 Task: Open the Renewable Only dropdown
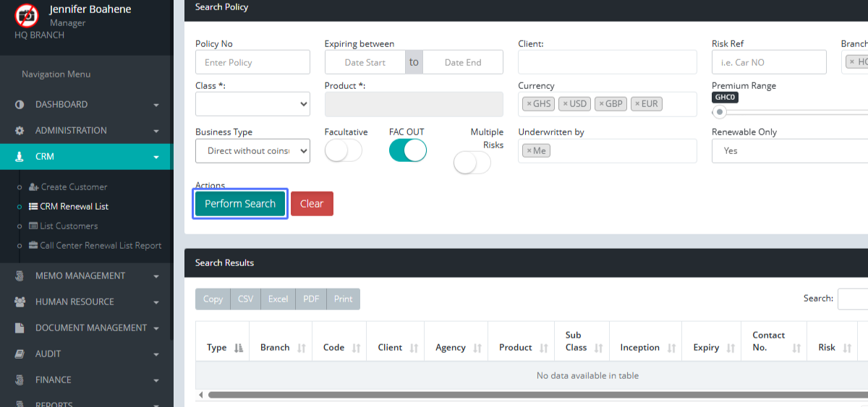click(788, 150)
